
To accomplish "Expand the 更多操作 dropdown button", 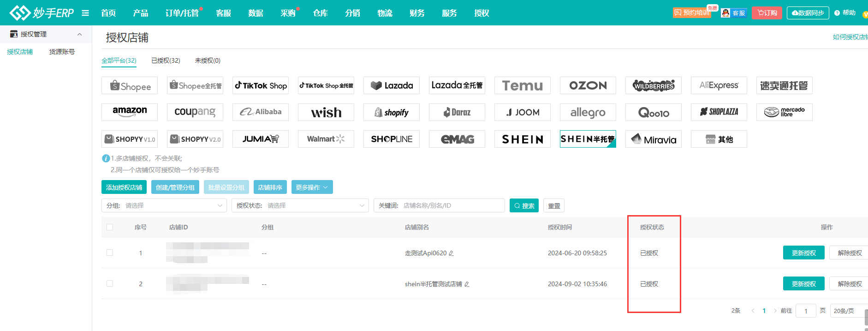I will (312, 187).
